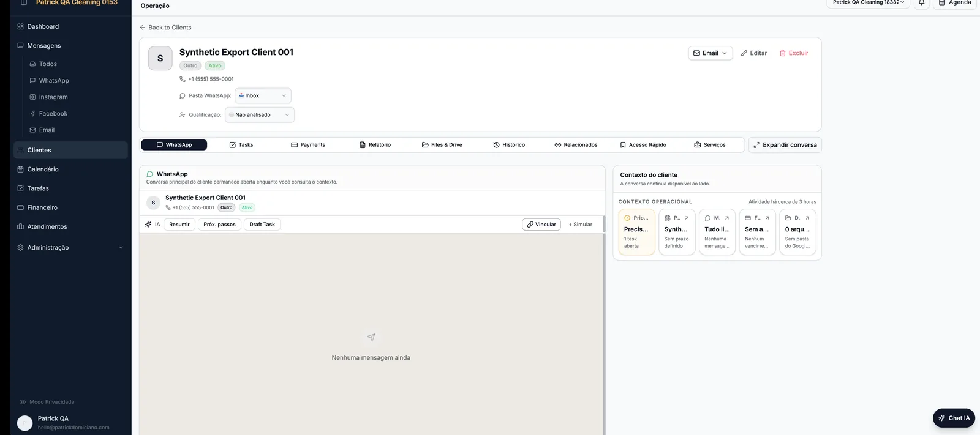Open the Patrick QA Cleaning workspace selector
Screen dimensions: 980x435
[x=868, y=3]
